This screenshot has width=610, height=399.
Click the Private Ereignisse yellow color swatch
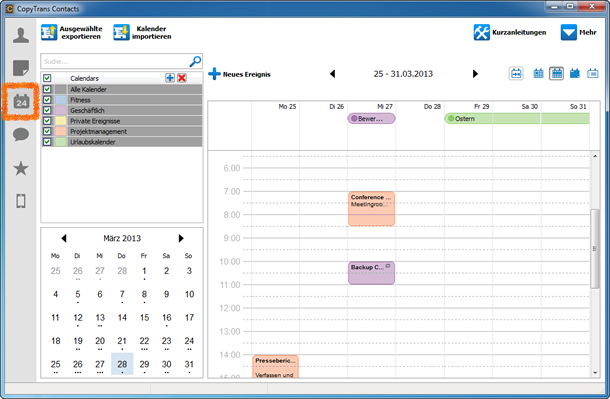[x=60, y=121]
